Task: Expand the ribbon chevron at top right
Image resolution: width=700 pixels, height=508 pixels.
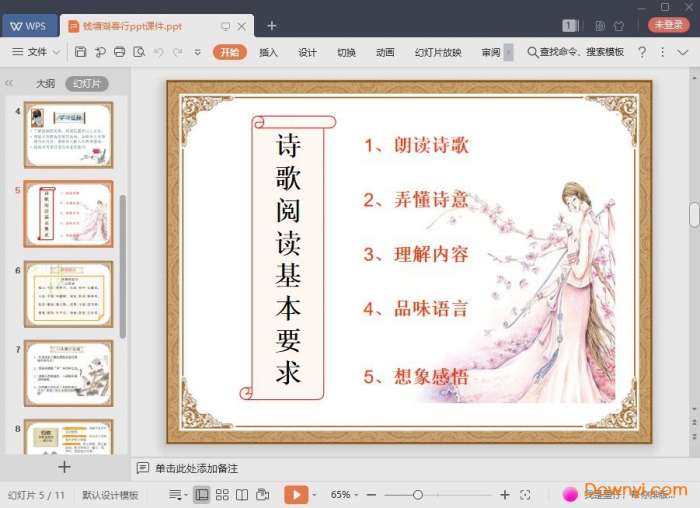Action: coord(683,52)
